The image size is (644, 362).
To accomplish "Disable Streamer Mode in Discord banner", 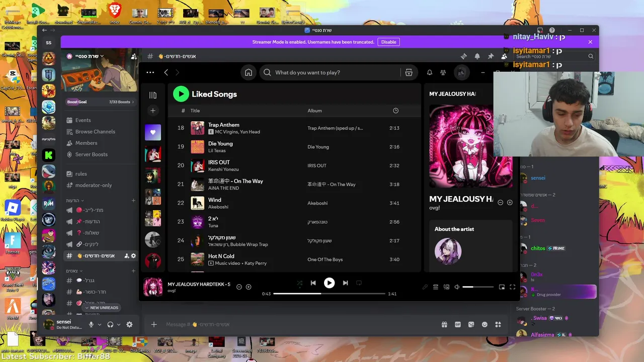I will pyautogui.click(x=388, y=42).
